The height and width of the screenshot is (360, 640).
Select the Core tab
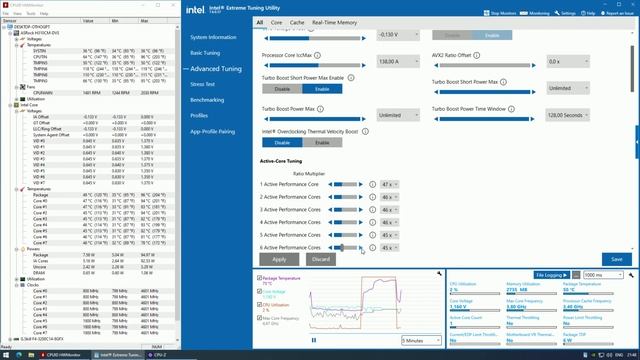(276, 22)
